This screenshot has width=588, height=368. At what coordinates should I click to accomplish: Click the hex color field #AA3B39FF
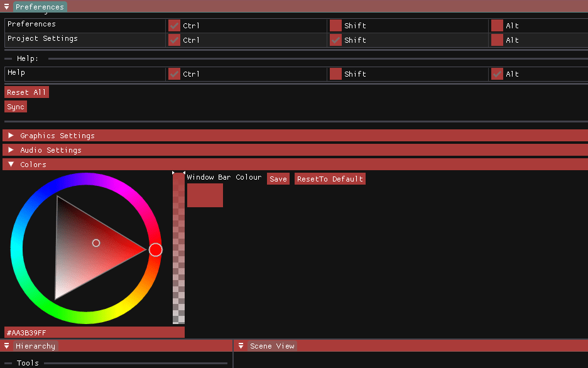pyautogui.click(x=94, y=333)
